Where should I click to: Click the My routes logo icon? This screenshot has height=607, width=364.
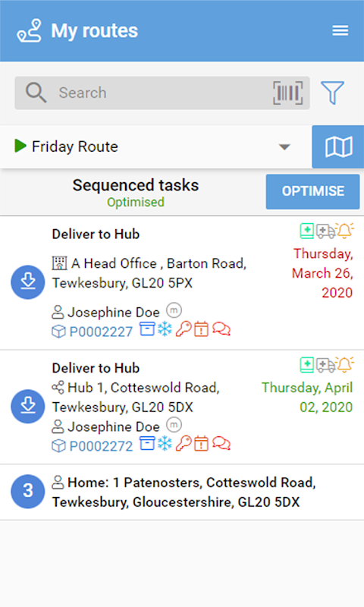(x=30, y=30)
